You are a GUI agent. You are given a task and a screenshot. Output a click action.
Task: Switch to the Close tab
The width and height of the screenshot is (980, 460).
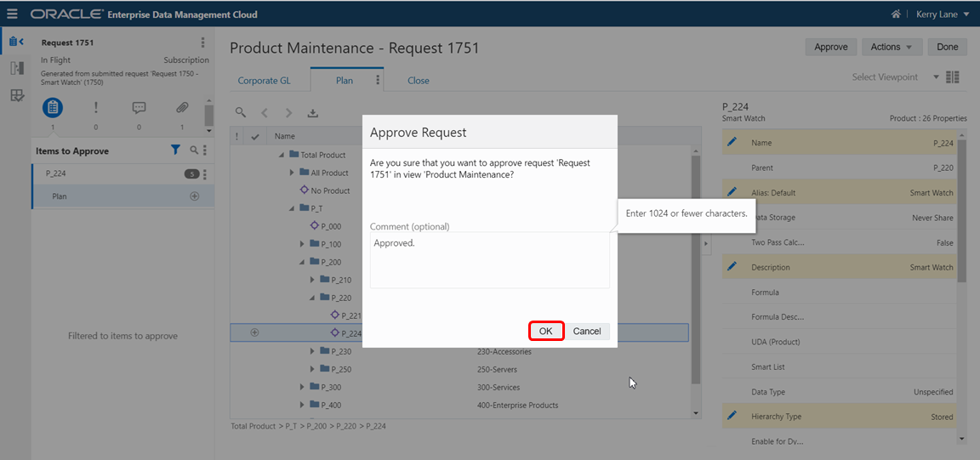coord(419,81)
